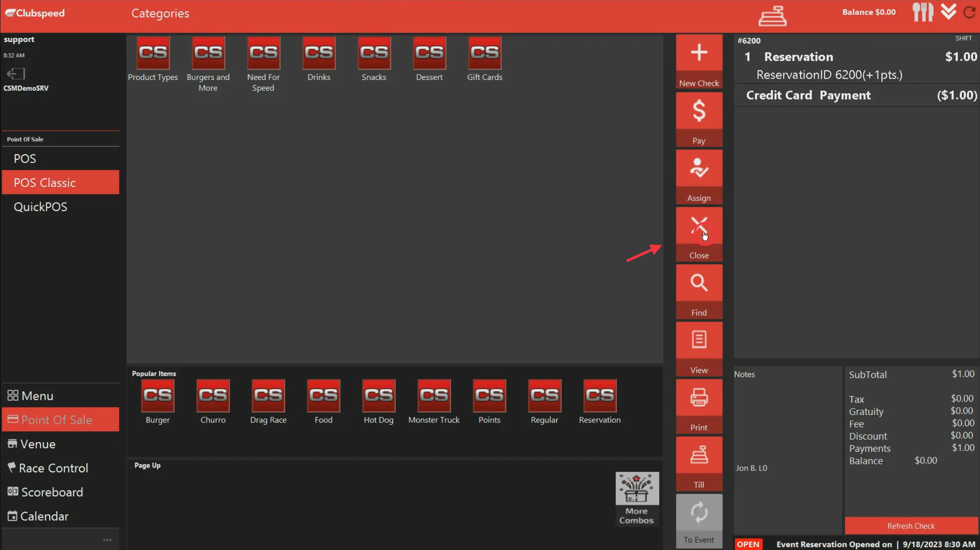
Task: Open the Gift Cards category
Action: pyautogui.click(x=485, y=59)
